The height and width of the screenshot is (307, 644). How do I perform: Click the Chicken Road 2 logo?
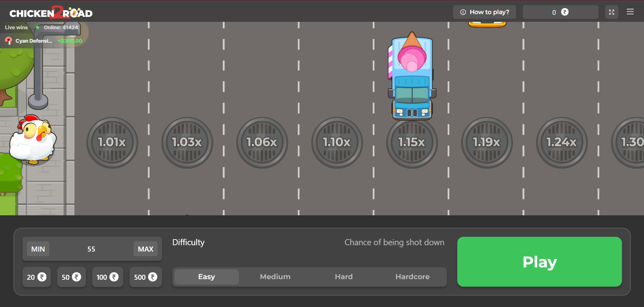(51, 13)
